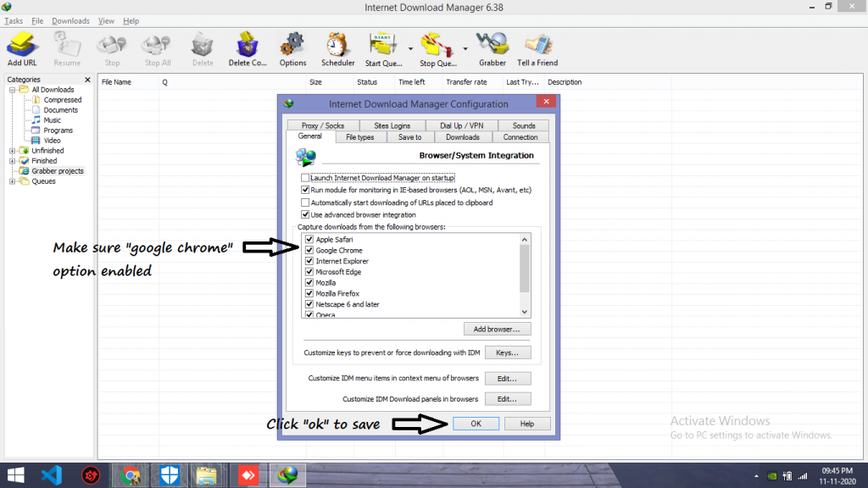The image size is (868, 488).
Task: Open the Windows Defender shield taskbar icon
Action: pyautogui.click(x=170, y=475)
